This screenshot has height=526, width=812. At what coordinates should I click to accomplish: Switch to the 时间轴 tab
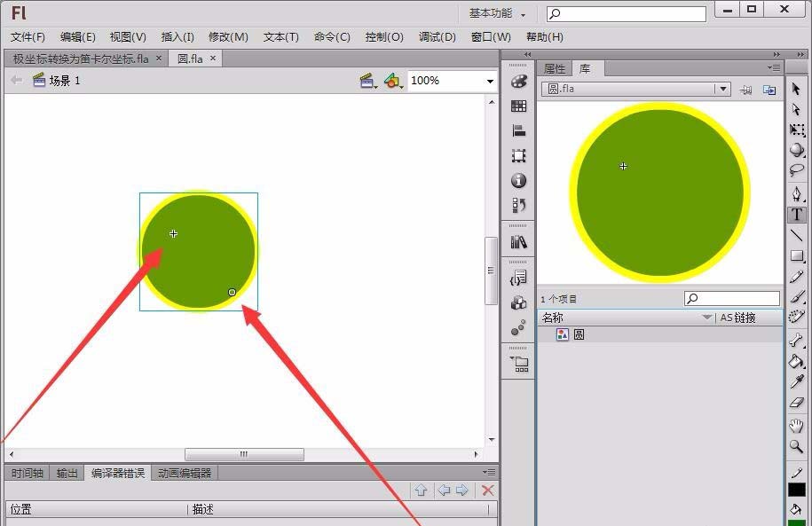(28, 474)
